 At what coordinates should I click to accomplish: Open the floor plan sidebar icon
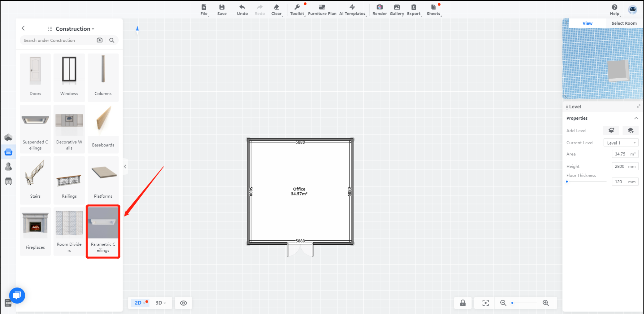pyautogui.click(x=8, y=137)
